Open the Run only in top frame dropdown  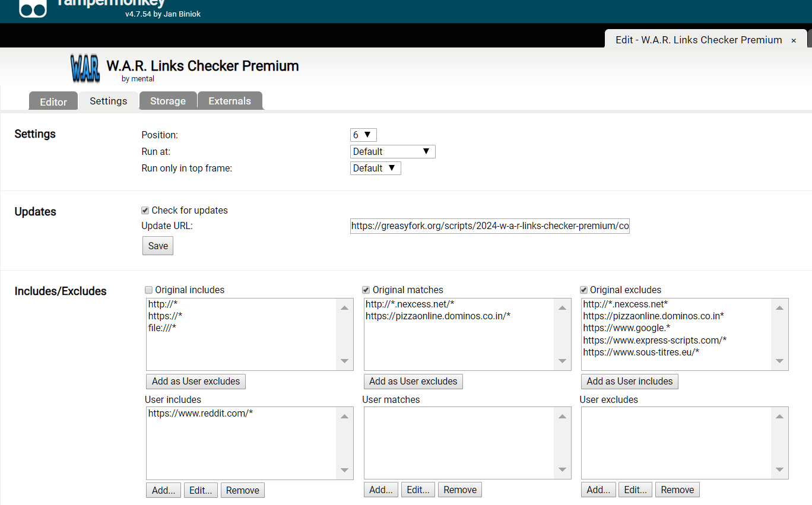pos(376,168)
